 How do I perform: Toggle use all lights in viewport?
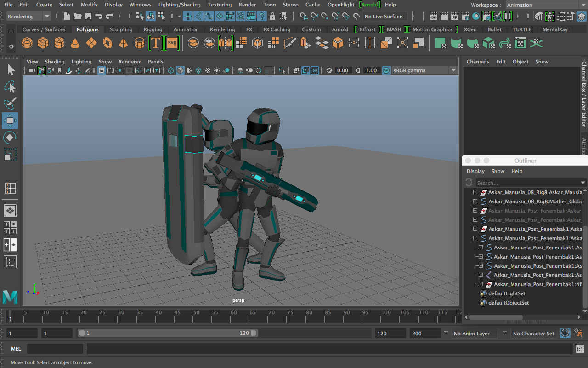tap(217, 70)
